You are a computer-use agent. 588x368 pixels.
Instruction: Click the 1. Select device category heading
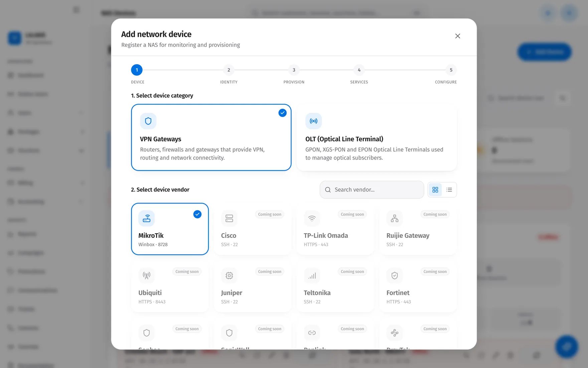(162, 96)
